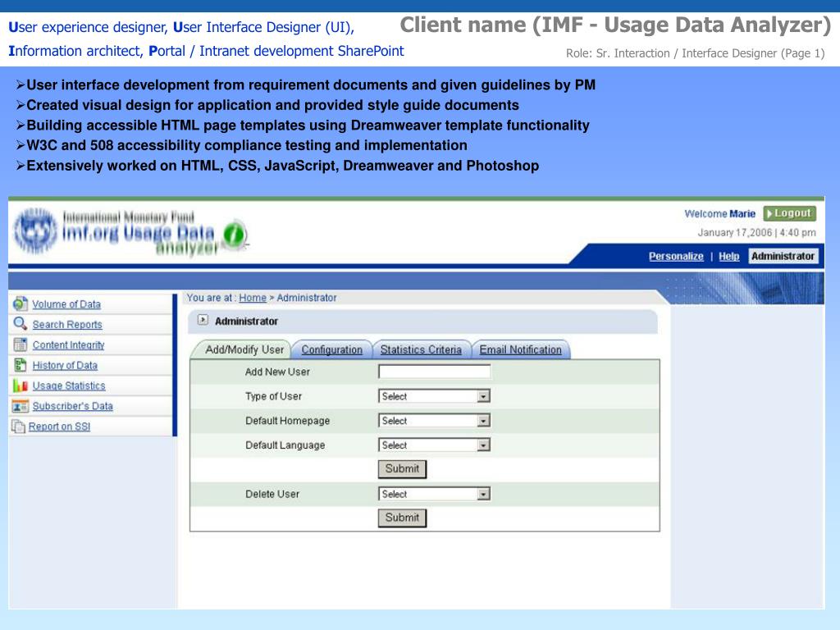Click the Search Reports magnifier icon

[21, 323]
